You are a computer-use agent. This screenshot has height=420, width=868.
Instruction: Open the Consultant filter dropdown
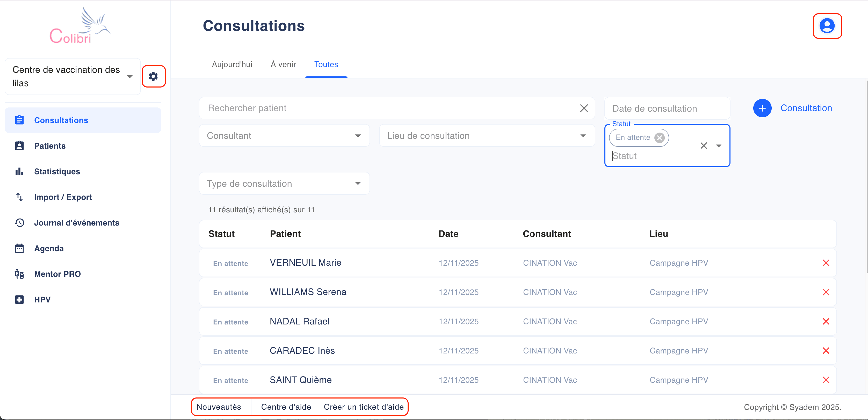pyautogui.click(x=284, y=135)
